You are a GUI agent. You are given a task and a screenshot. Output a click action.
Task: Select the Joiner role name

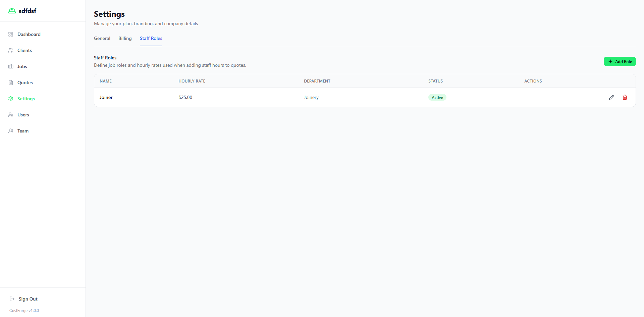click(106, 97)
